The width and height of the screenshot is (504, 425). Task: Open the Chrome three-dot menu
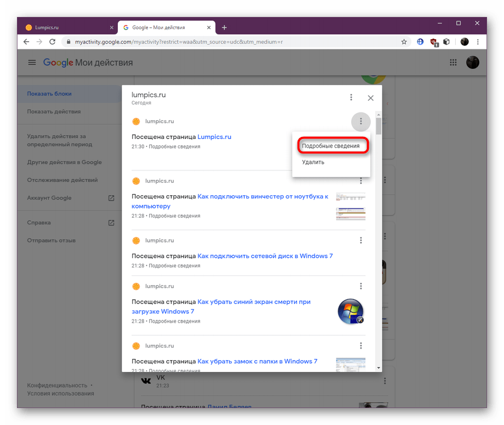(x=477, y=42)
